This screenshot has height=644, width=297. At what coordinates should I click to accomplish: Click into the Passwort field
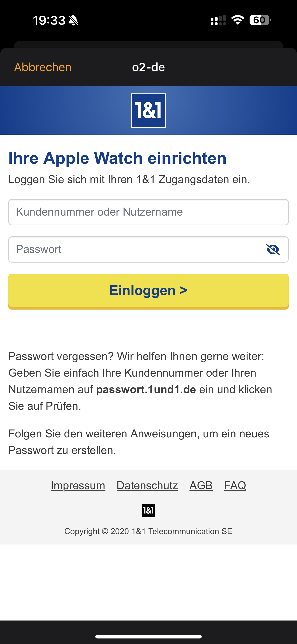pyautogui.click(x=135, y=249)
